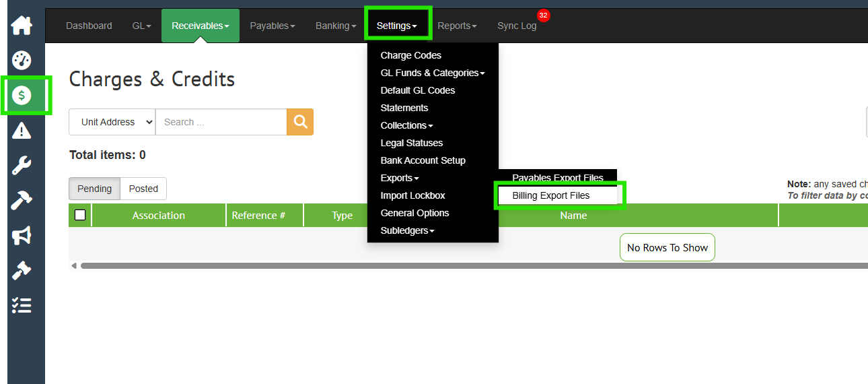Click the gavel icon in sidebar
Viewport: 868px width, 384px height.
click(x=22, y=271)
